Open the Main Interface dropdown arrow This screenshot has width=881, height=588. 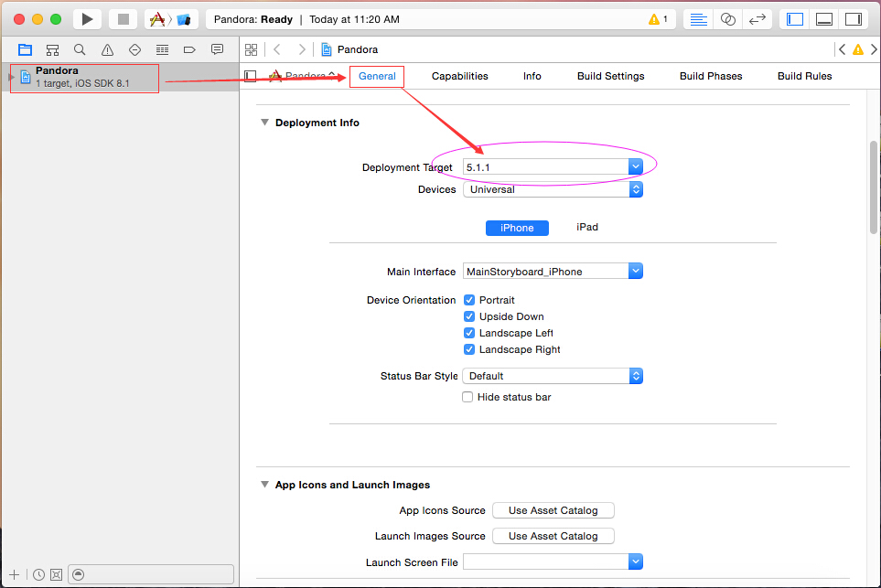(636, 272)
